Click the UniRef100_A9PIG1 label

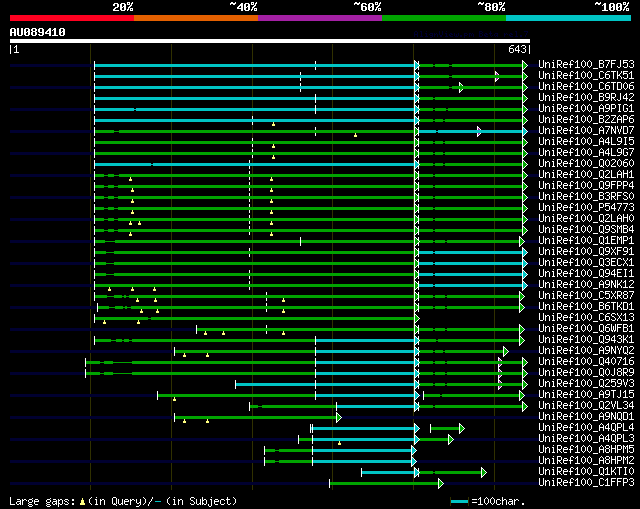tap(586, 109)
